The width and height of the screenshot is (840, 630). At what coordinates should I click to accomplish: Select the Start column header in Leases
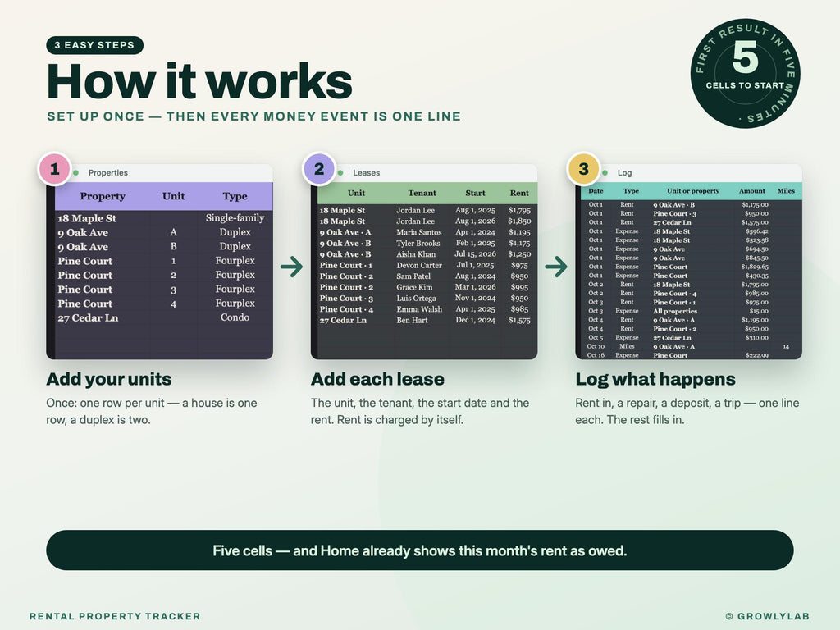point(475,193)
